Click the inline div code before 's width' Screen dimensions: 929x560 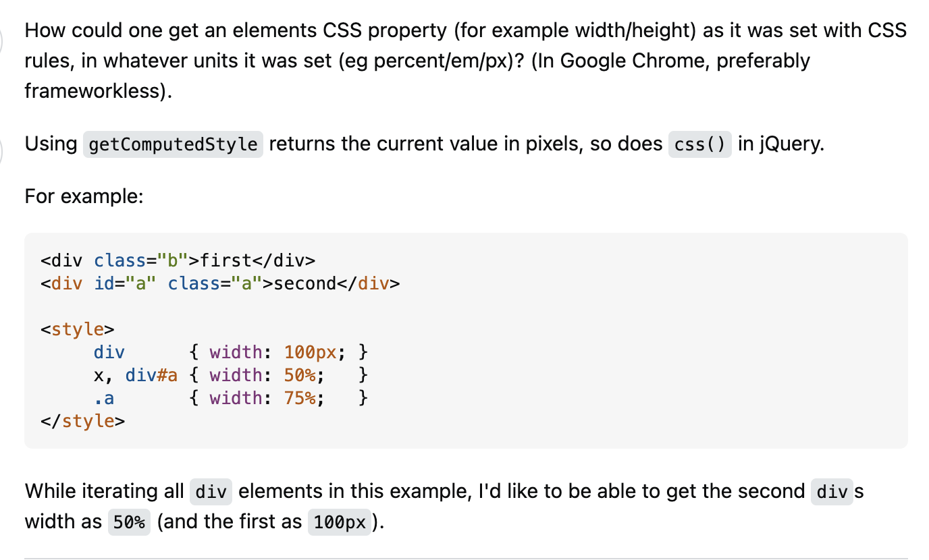coord(832,492)
